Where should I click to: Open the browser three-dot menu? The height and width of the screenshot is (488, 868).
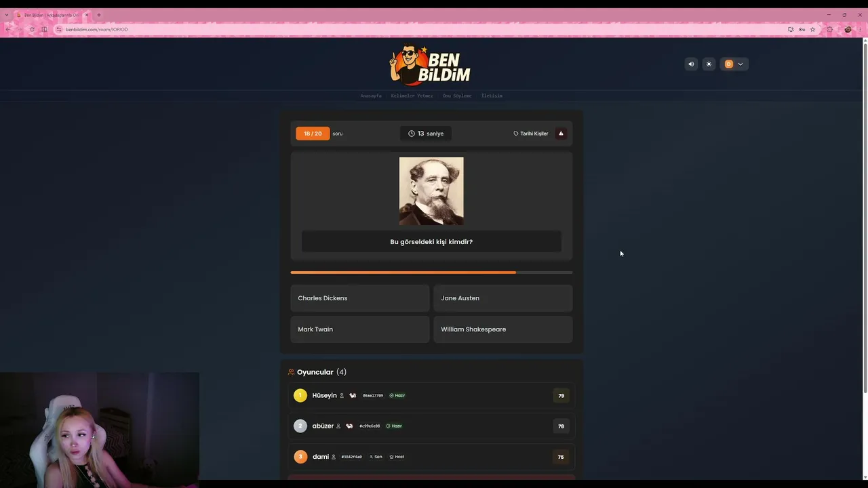click(860, 30)
